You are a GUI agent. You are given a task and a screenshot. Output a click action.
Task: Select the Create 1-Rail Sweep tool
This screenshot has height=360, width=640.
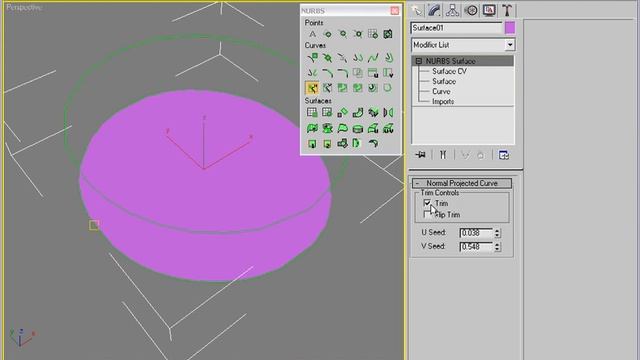click(312, 144)
